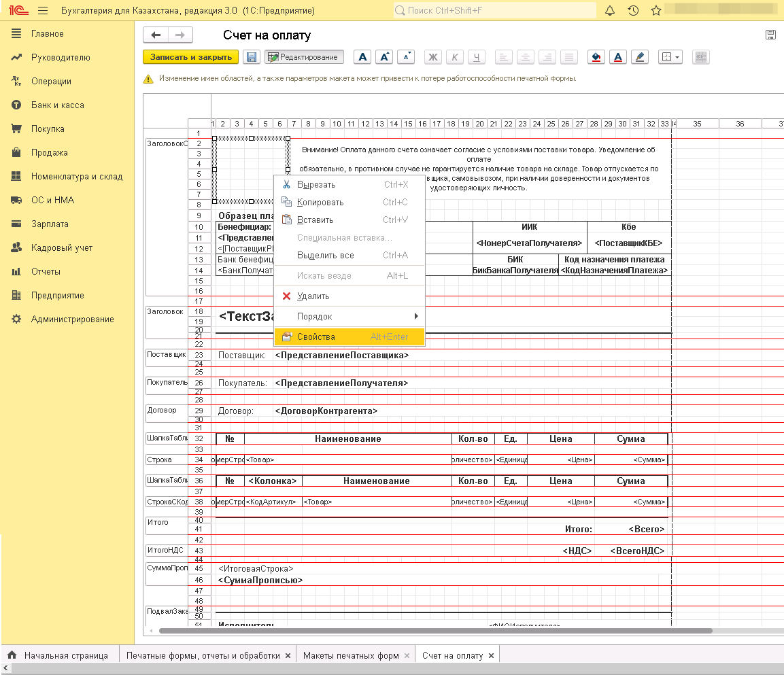Click the save-form icon at top right

[770, 35]
